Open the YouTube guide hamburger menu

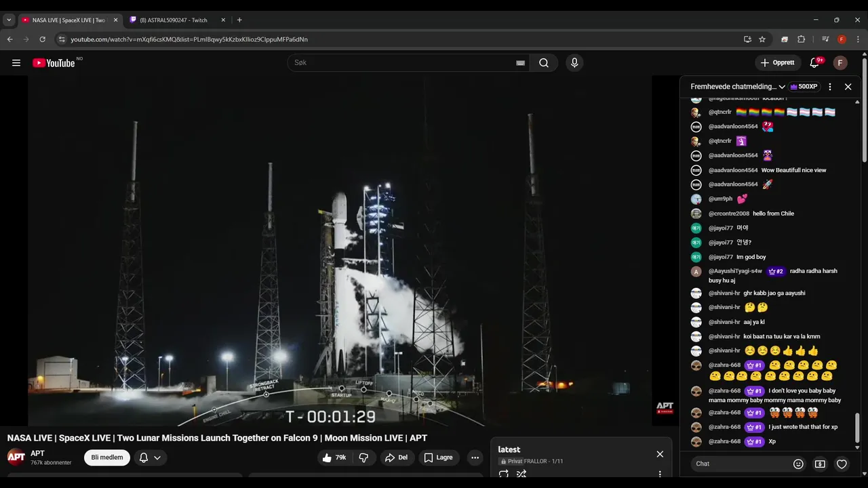pyautogui.click(x=16, y=63)
